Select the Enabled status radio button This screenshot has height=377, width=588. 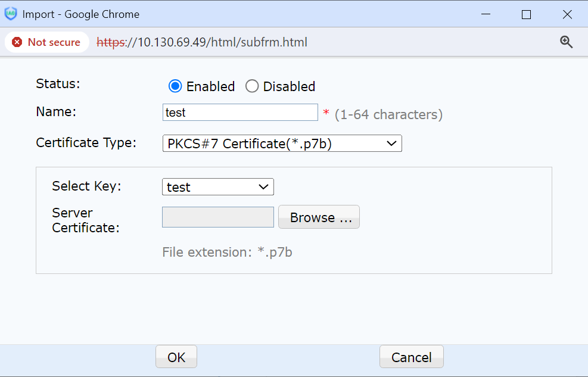pos(175,86)
